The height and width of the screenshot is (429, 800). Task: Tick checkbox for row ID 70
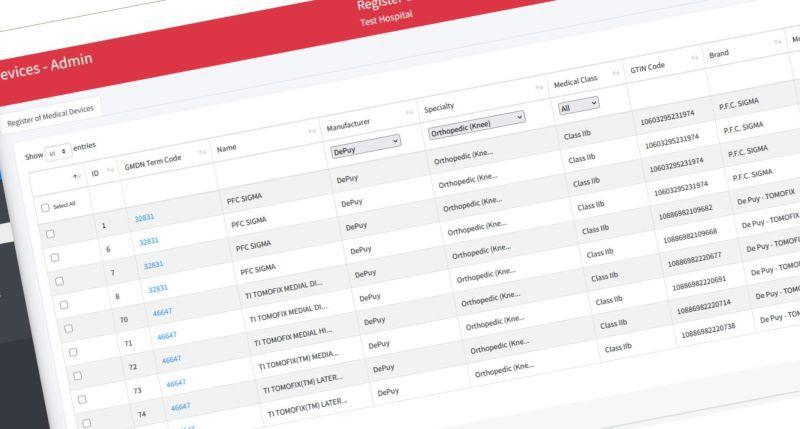click(69, 329)
